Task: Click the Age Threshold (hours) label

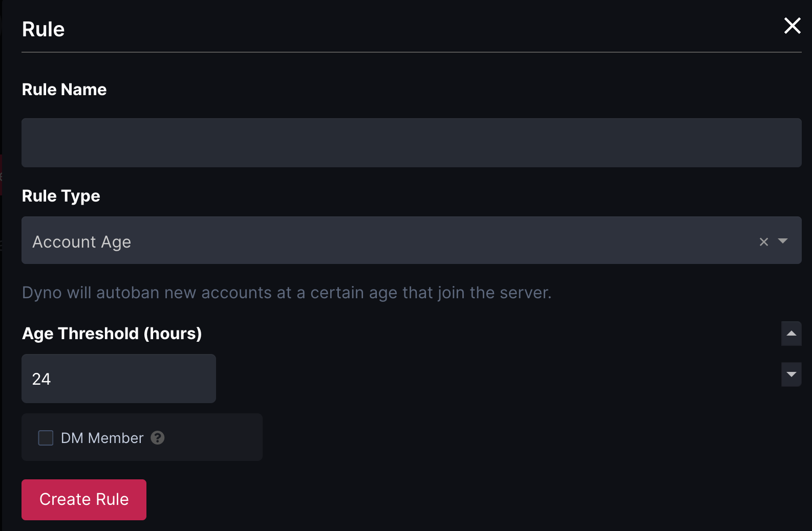Action: [112, 334]
